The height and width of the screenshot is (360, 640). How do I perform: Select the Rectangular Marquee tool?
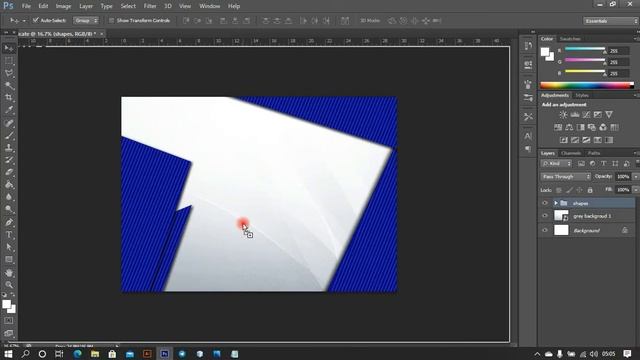(x=9, y=61)
